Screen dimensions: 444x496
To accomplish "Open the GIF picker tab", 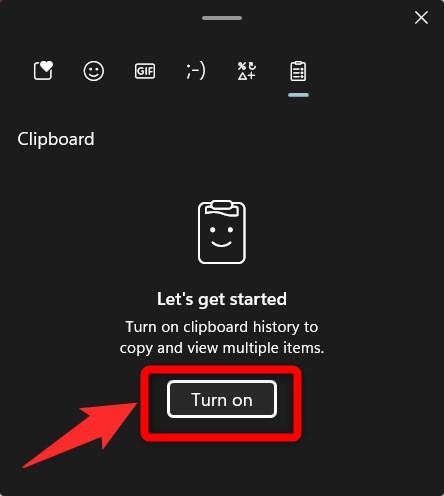I will [145, 71].
